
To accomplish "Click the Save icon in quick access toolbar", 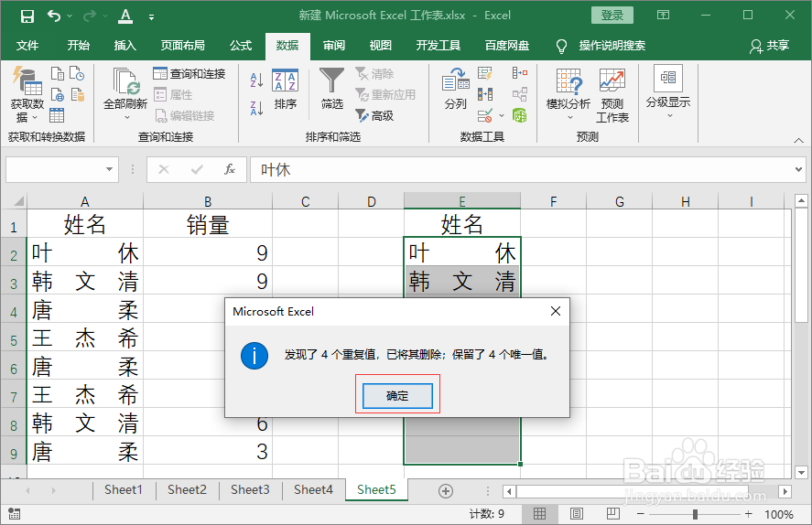I will coord(27,16).
